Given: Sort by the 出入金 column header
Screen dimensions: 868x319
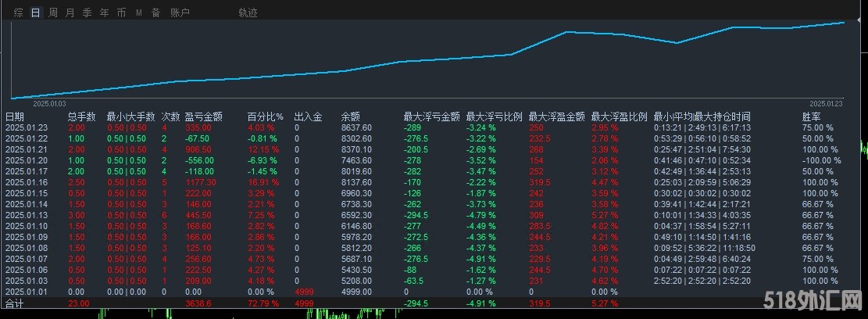Looking at the screenshot, I should 309,116.
